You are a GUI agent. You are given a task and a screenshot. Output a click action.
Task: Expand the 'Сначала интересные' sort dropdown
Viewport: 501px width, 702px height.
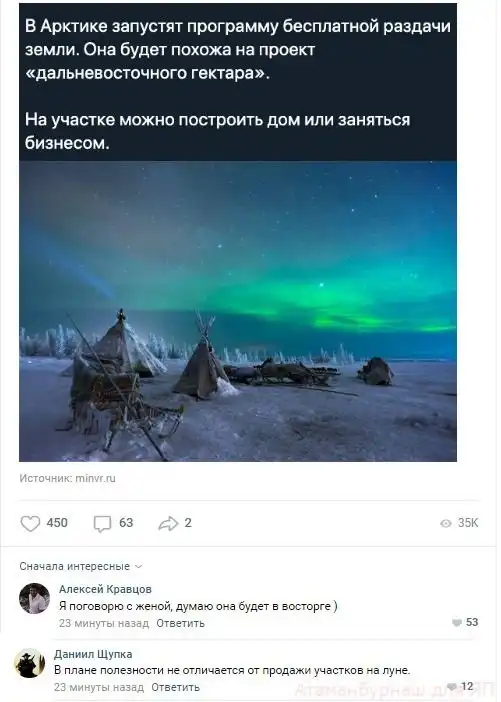(x=81, y=566)
